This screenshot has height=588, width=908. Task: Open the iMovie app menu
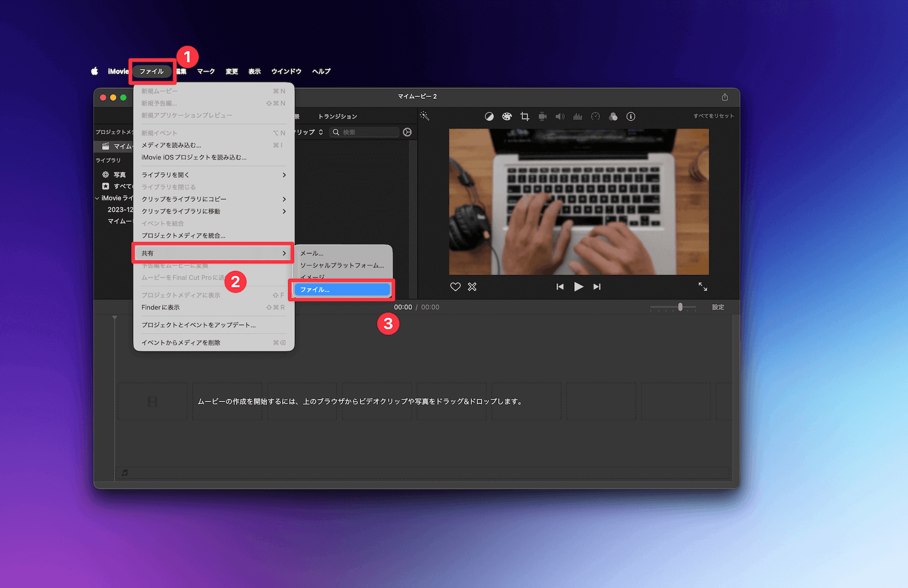pos(118,71)
